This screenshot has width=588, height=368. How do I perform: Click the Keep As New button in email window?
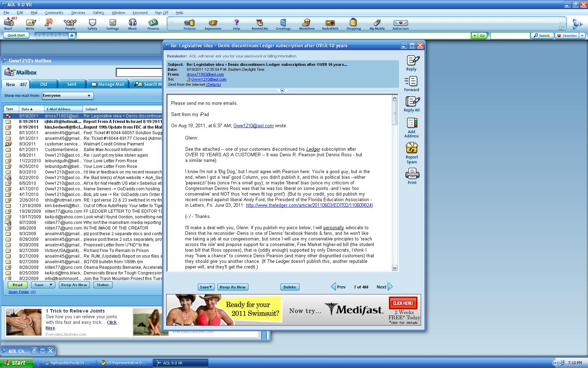233,287
